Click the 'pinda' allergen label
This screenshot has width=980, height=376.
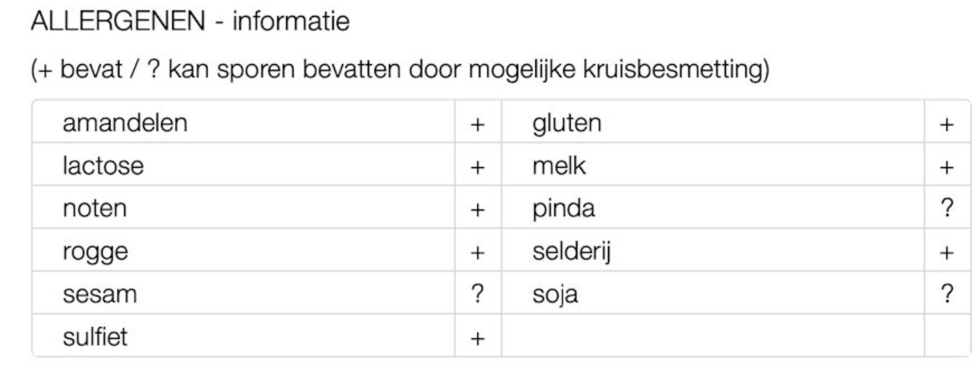(x=563, y=209)
